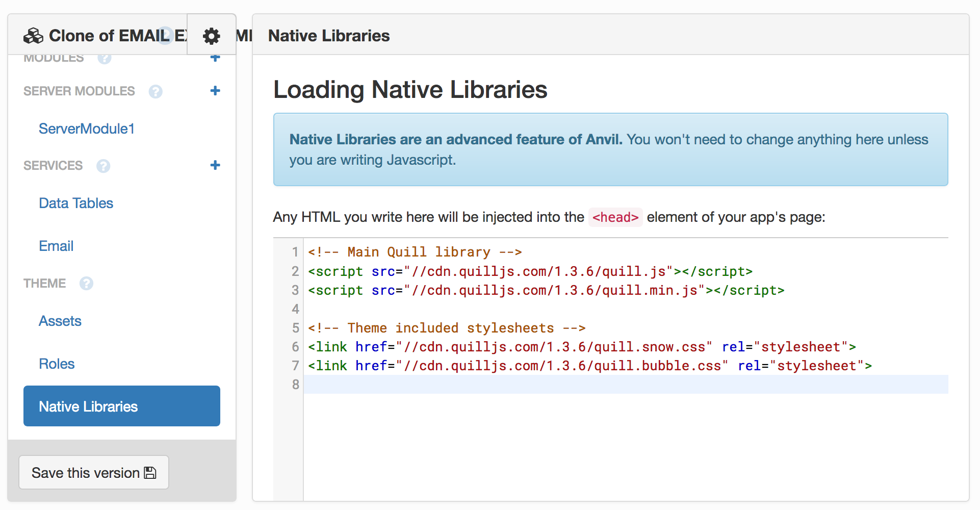Viewport: 980px width, 510px height.
Task: Place cursor on empty line 8 of editor
Action: 626,385
